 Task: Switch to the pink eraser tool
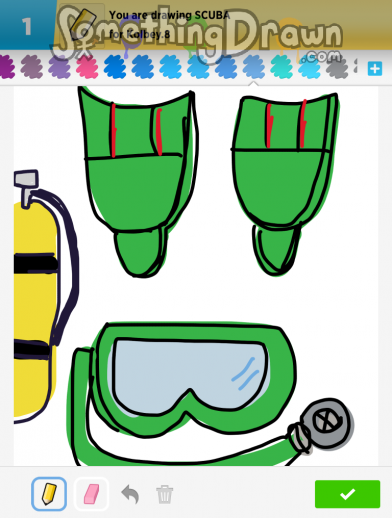tap(91, 494)
